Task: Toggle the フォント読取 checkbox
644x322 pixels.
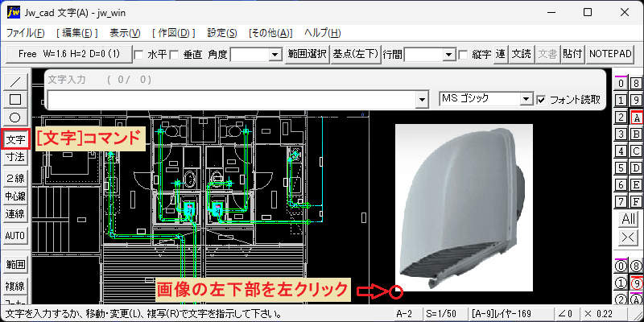Action: pyautogui.click(x=541, y=99)
